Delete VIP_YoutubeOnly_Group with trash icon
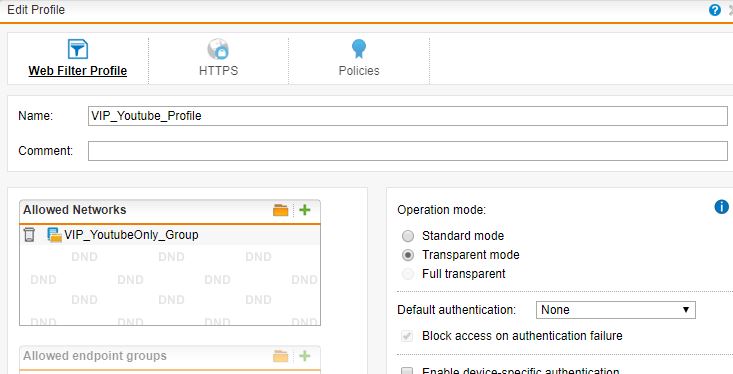733x374 pixels. point(29,234)
